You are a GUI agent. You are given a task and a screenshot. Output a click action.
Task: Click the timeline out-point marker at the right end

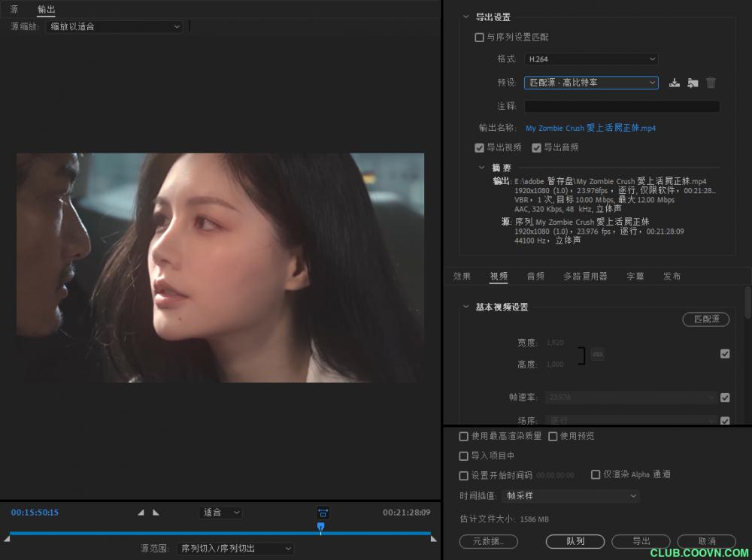[x=434, y=539]
